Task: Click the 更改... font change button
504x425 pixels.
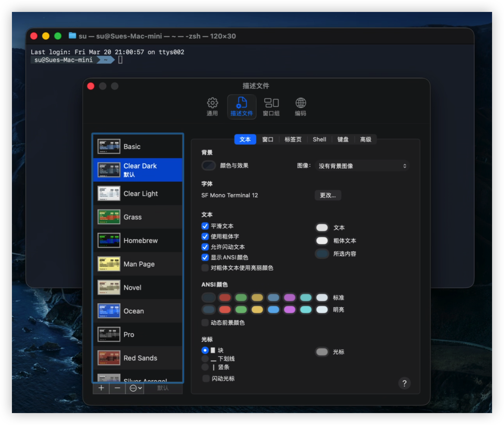Action: pyautogui.click(x=328, y=195)
